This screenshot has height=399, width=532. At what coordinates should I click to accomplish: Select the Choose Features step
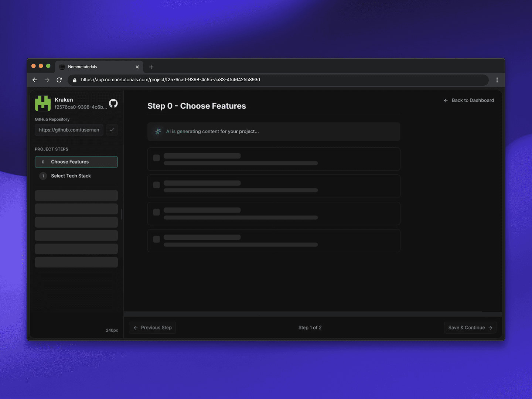(76, 162)
